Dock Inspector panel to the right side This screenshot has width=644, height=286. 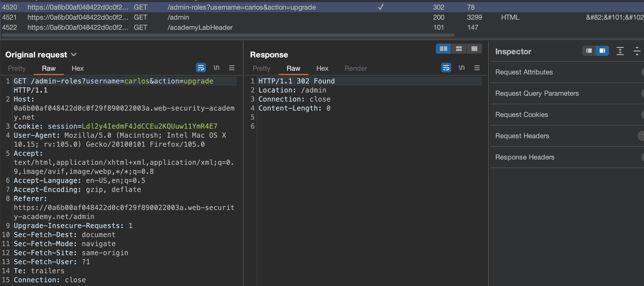[x=602, y=51]
